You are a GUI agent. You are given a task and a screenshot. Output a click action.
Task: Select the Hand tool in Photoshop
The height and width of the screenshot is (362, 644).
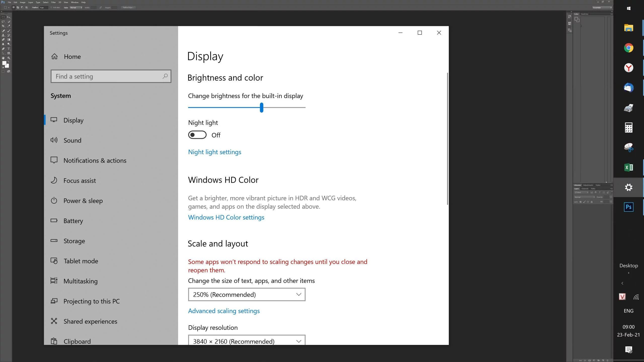(x=3, y=58)
